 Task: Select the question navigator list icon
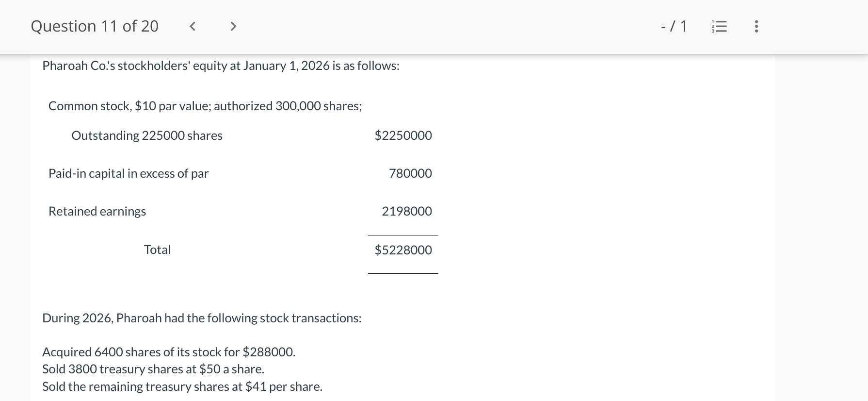[x=719, y=27]
